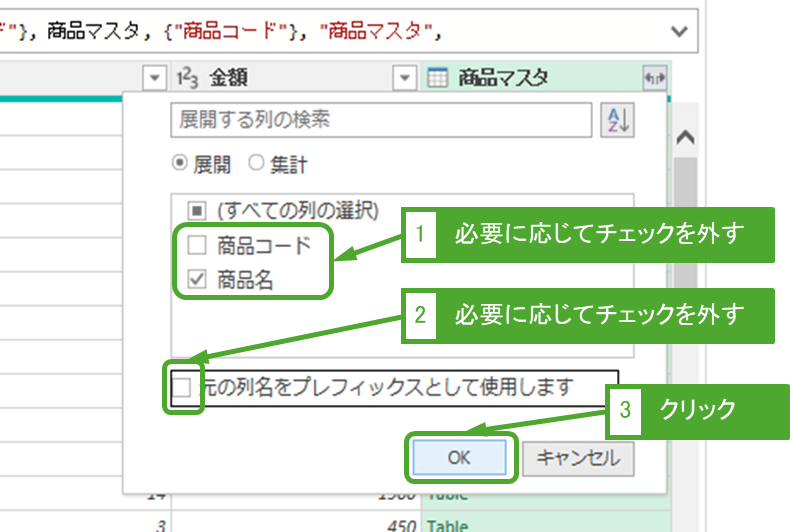Viewport: 790px width, 532px height.
Task: Select the 集計 radio button
Action: pos(255,163)
